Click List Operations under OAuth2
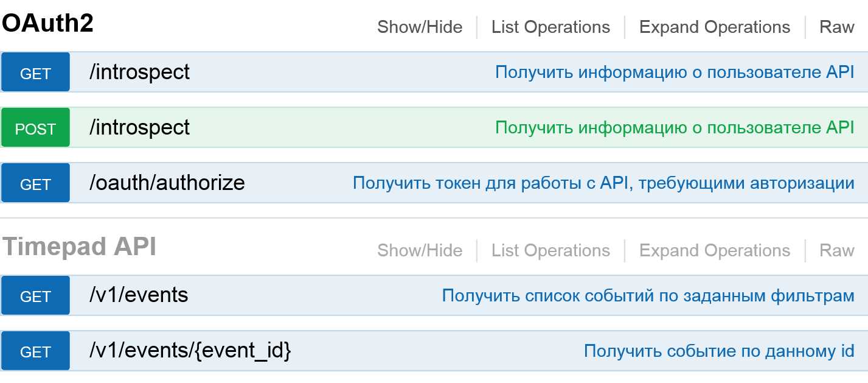This screenshot has height=383, width=868. tap(549, 27)
